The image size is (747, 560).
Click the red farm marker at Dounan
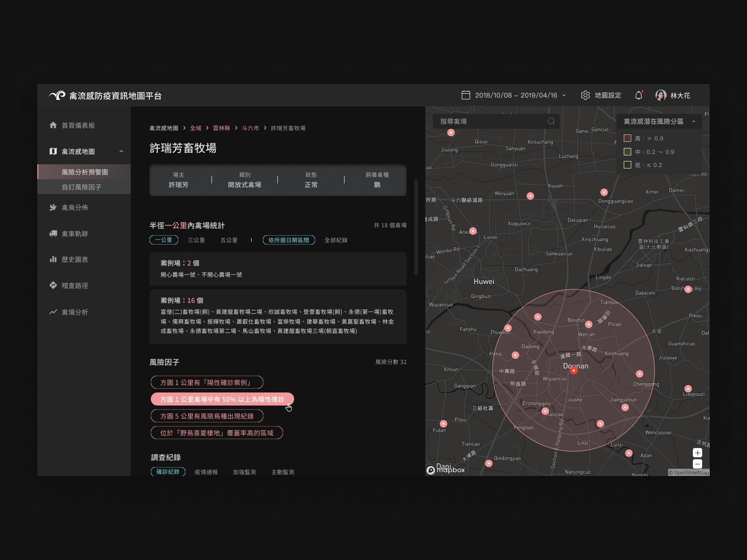574,371
